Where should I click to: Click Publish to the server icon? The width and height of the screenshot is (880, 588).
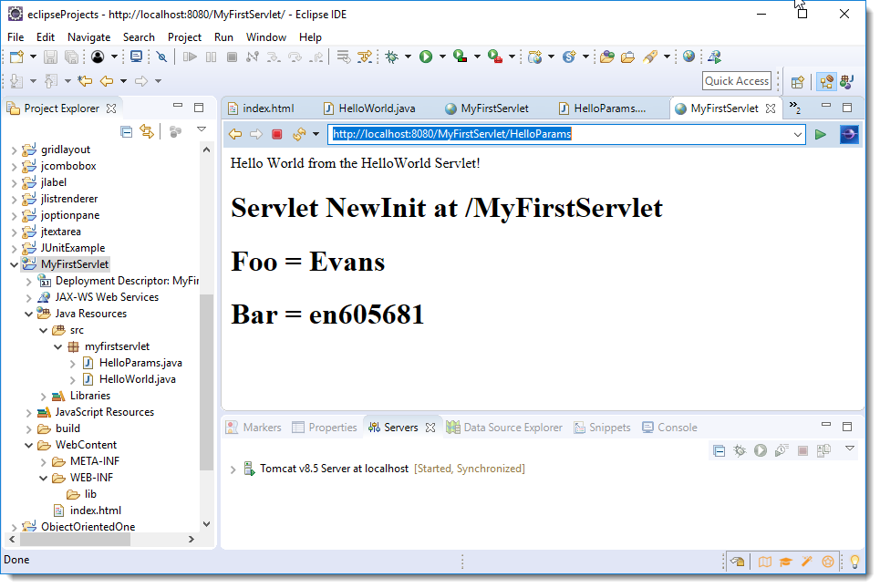coord(823,450)
